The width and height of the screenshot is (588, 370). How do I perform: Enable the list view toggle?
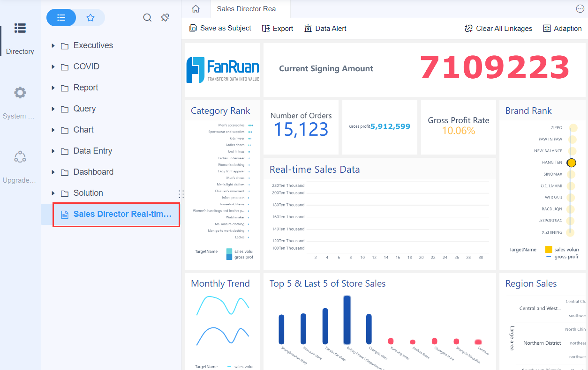[x=61, y=17]
